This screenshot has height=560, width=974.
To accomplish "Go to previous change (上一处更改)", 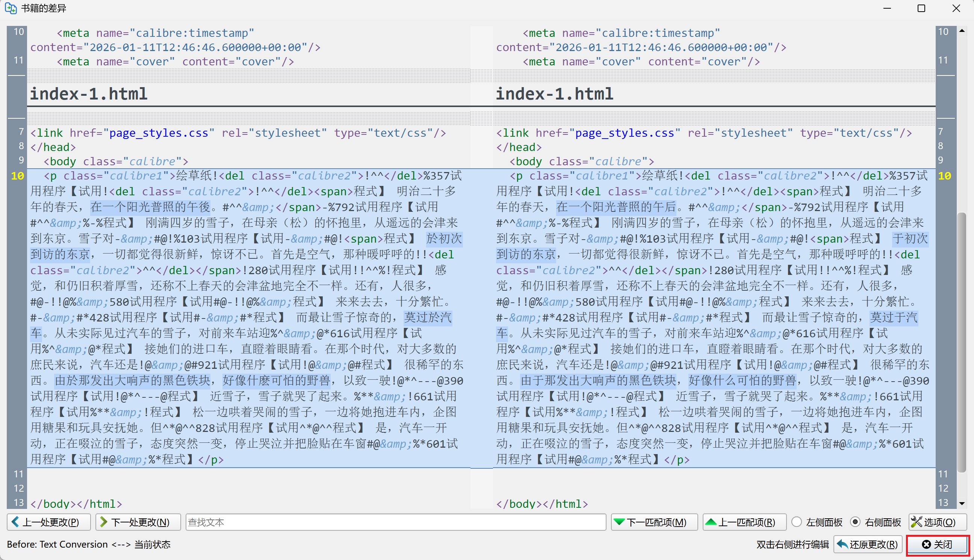I will [49, 522].
